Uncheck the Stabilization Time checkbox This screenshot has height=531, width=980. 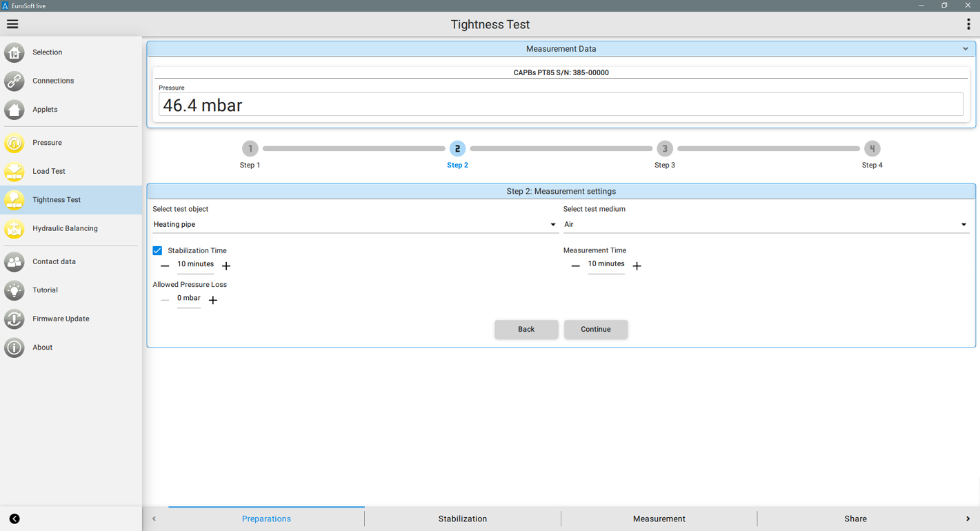(157, 250)
